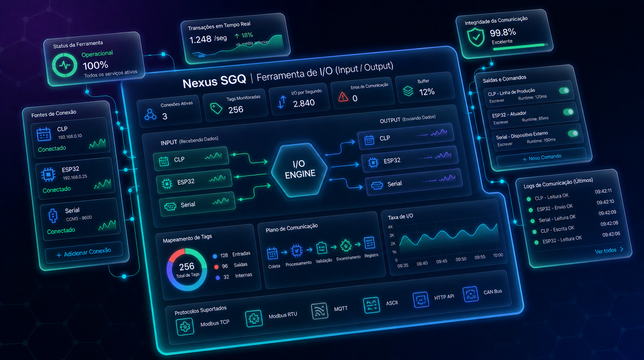The height and width of the screenshot is (360, 644).
Task: Click the Erros de Comunicação warning icon
Action: 343,97
